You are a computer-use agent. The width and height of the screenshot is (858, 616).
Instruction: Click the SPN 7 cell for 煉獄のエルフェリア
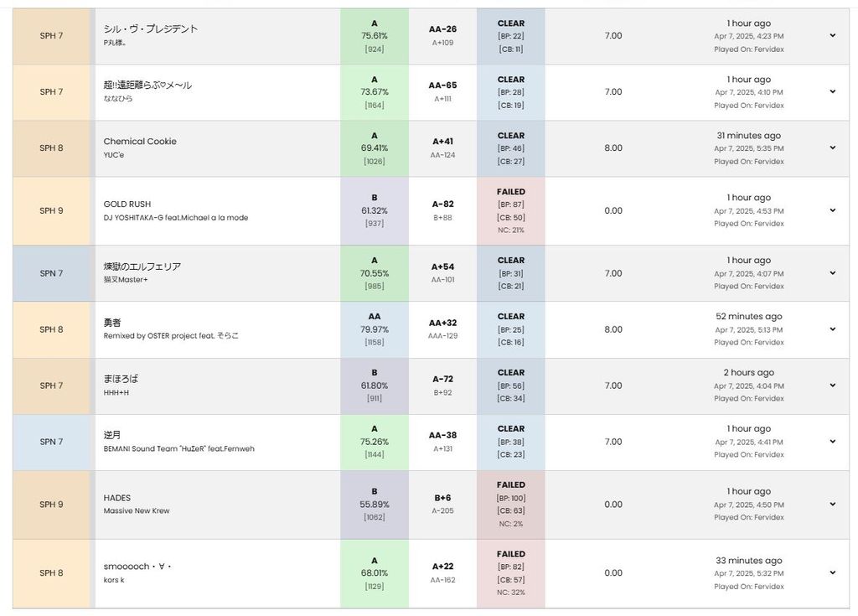click(x=51, y=273)
